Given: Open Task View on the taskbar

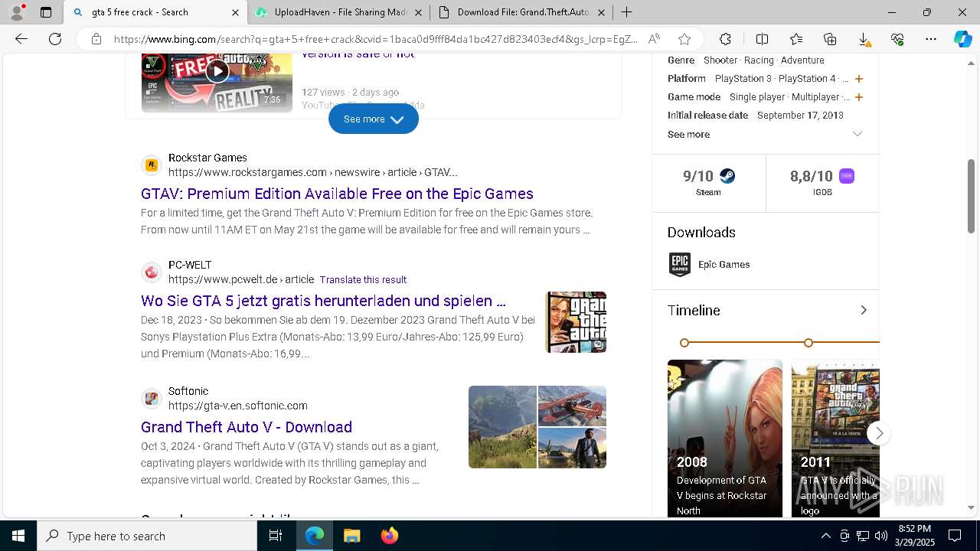Looking at the screenshot, I should pyautogui.click(x=276, y=536).
